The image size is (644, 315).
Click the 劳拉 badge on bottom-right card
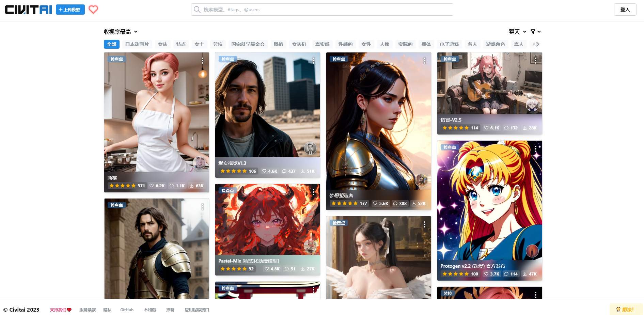pos(447,293)
